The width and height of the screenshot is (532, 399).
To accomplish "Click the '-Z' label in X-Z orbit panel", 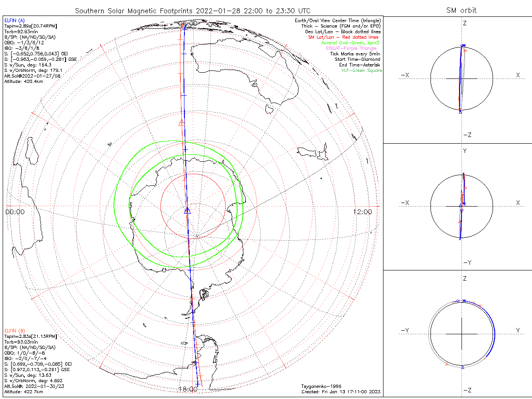I will pyautogui.click(x=467, y=135).
